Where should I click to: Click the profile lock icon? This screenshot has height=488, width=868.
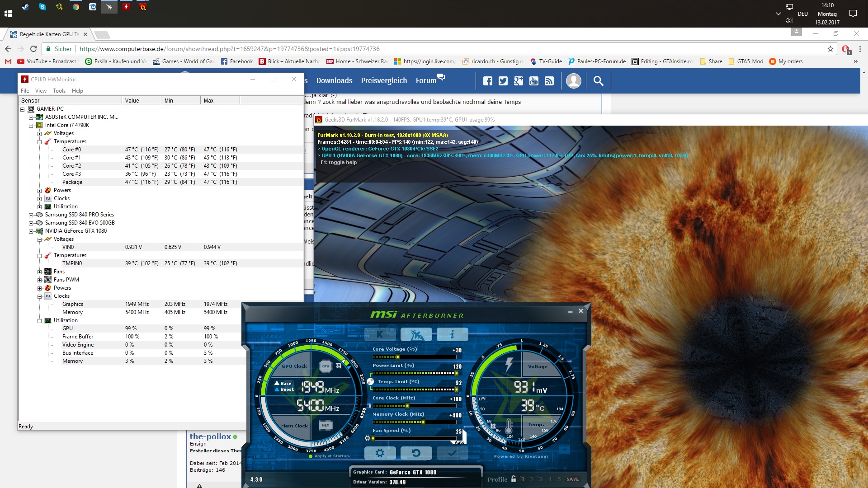click(x=514, y=479)
